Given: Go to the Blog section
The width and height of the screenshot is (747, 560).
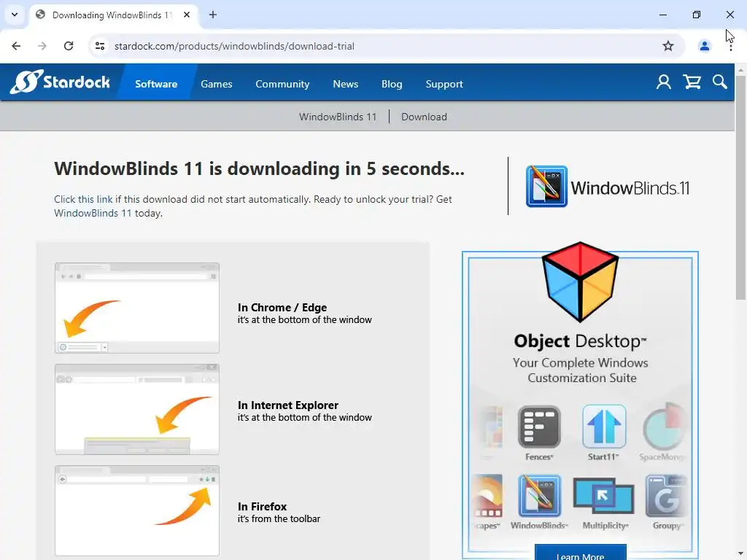Looking at the screenshot, I should (x=392, y=84).
